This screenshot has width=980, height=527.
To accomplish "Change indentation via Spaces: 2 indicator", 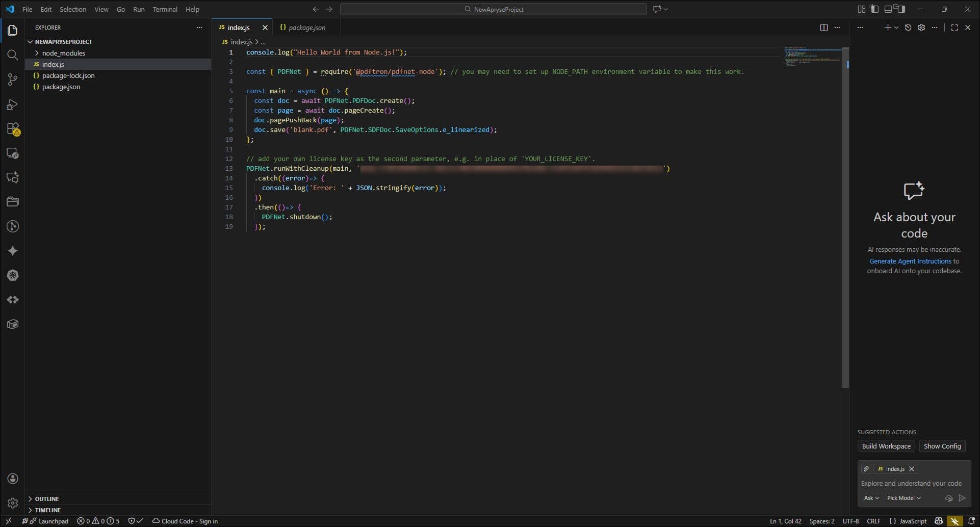I will (821, 521).
